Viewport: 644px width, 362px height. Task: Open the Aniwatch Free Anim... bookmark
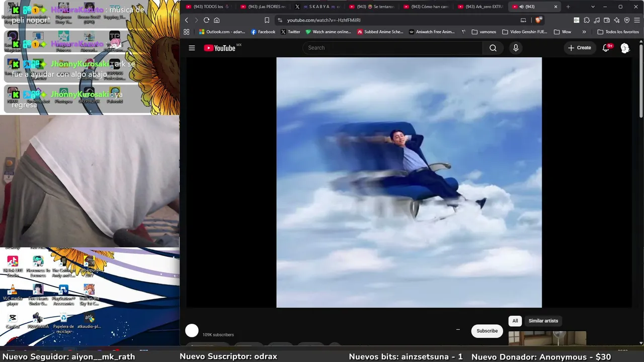tap(432, 32)
